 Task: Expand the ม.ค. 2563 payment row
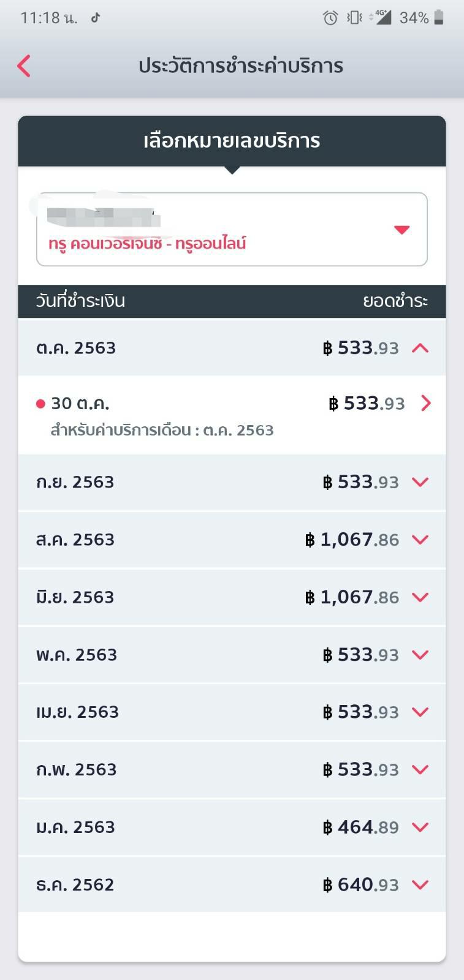(420, 827)
